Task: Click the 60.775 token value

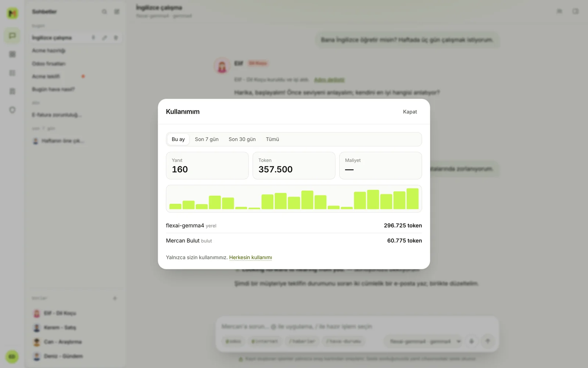Action: (404, 241)
